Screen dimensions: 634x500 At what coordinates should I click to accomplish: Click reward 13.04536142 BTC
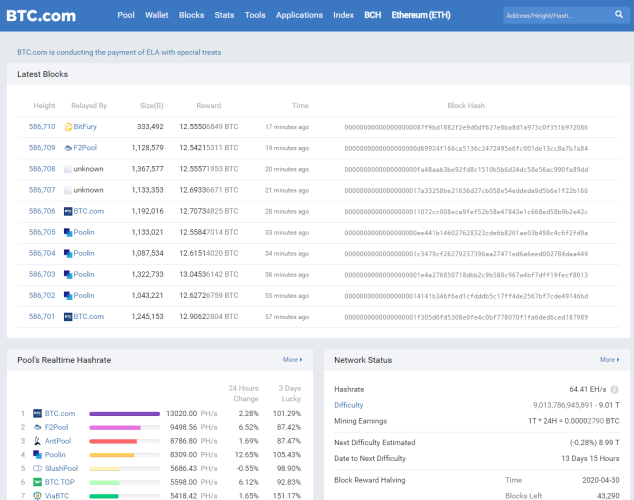(209, 274)
